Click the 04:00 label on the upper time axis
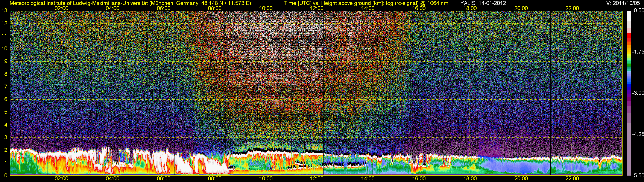The width and height of the screenshot is (644, 182). (x=112, y=8)
